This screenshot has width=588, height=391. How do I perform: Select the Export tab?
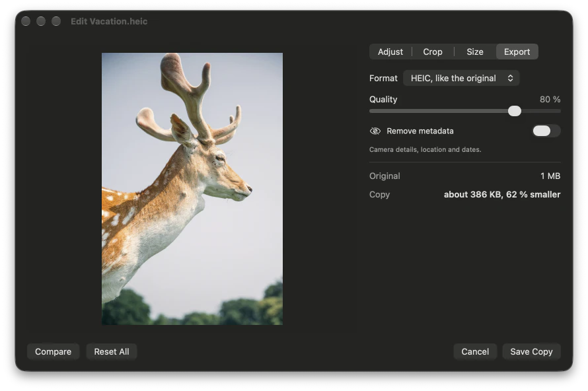click(x=517, y=52)
